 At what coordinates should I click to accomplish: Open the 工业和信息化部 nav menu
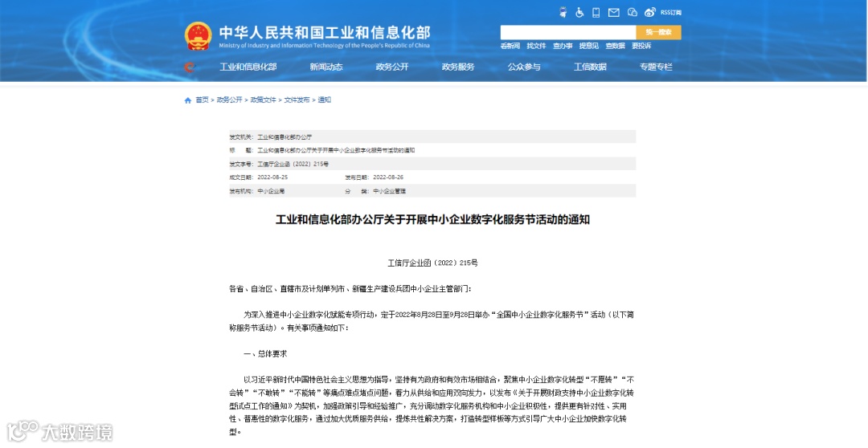pos(248,67)
